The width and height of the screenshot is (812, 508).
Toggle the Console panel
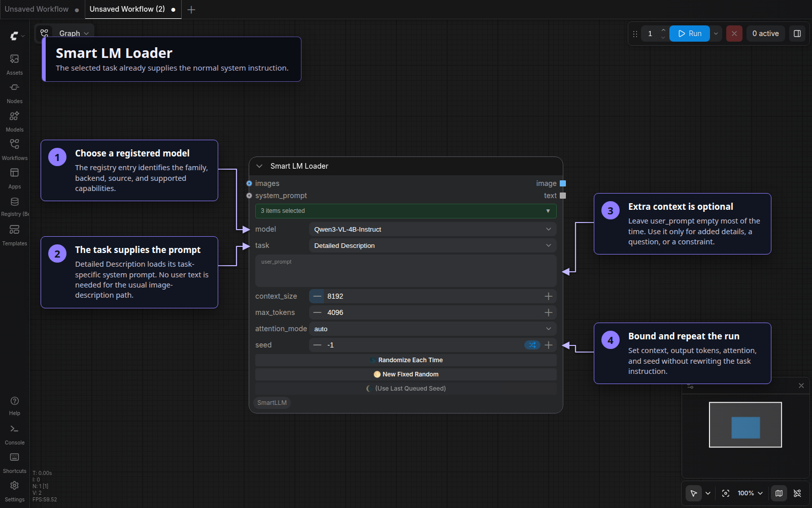pos(15,434)
